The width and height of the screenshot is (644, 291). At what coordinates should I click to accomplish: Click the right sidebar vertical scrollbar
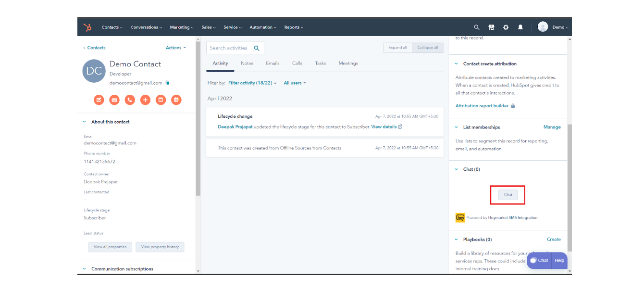pyautogui.click(x=570, y=187)
